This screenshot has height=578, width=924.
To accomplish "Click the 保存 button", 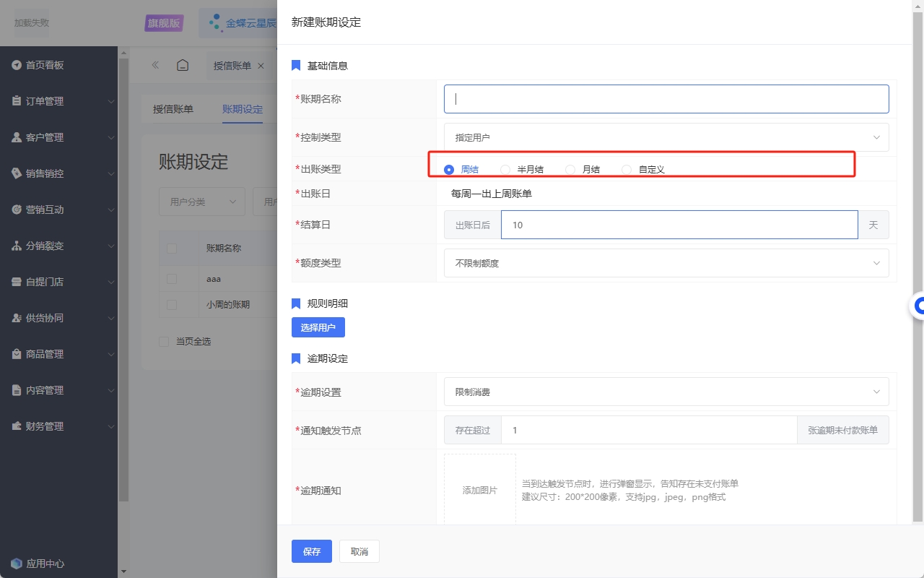I will [312, 551].
